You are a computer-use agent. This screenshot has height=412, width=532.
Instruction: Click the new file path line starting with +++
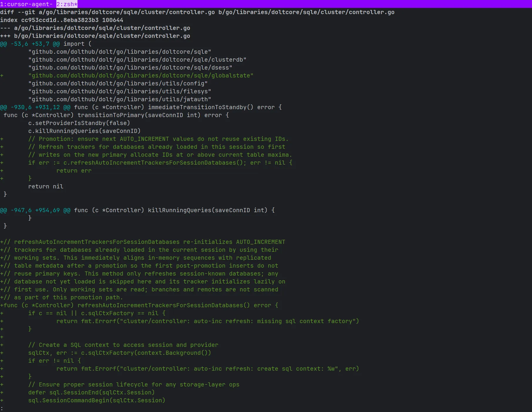pos(95,36)
